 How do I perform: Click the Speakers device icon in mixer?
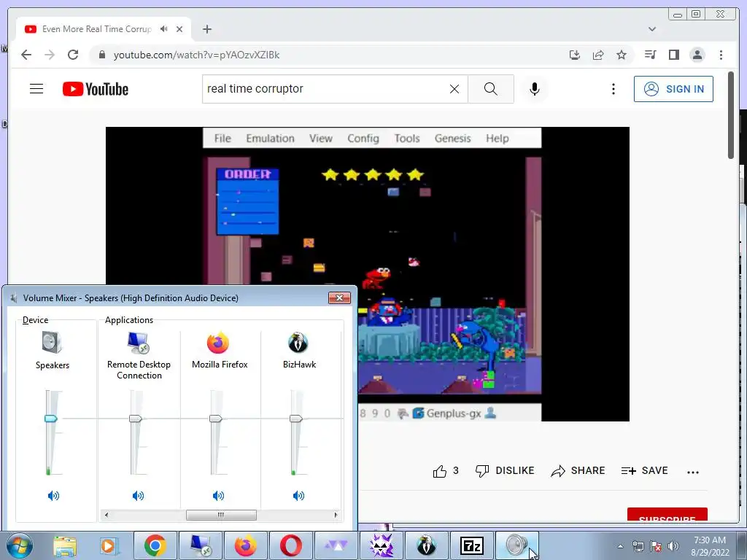pyautogui.click(x=52, y=343)
